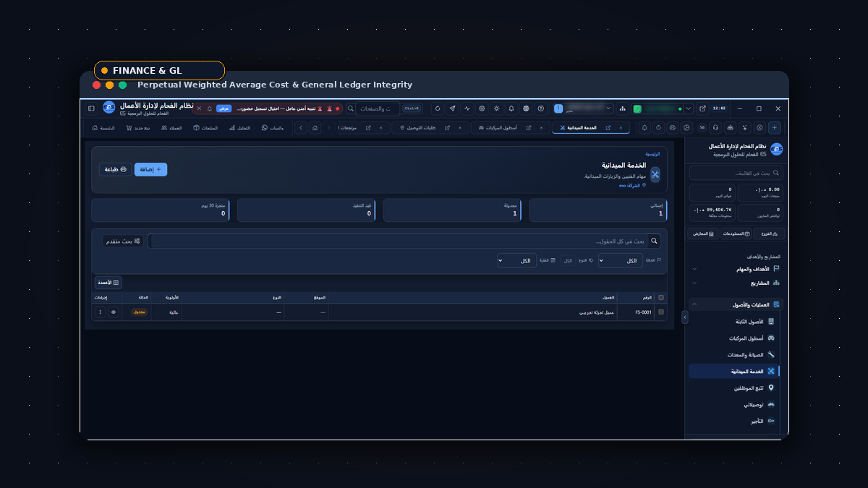The image size is (868, 488).
Task: Switch to the أسطول المركبات tab
Action: click(511, 128)
